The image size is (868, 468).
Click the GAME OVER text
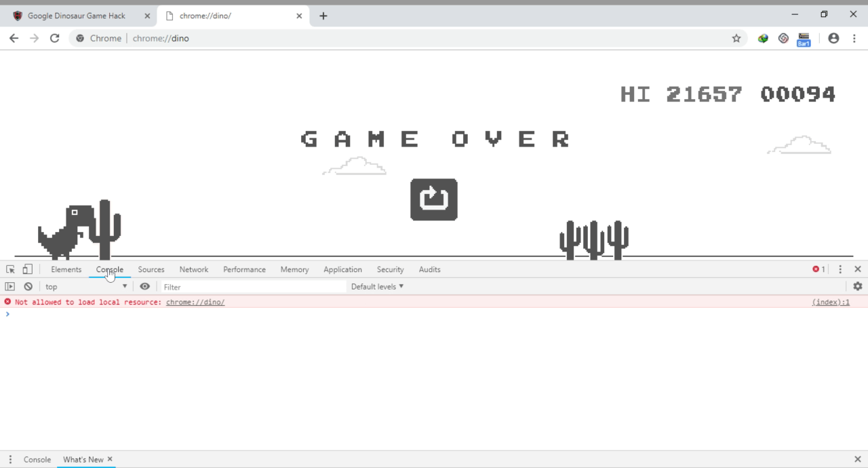[x=435, y=139]
